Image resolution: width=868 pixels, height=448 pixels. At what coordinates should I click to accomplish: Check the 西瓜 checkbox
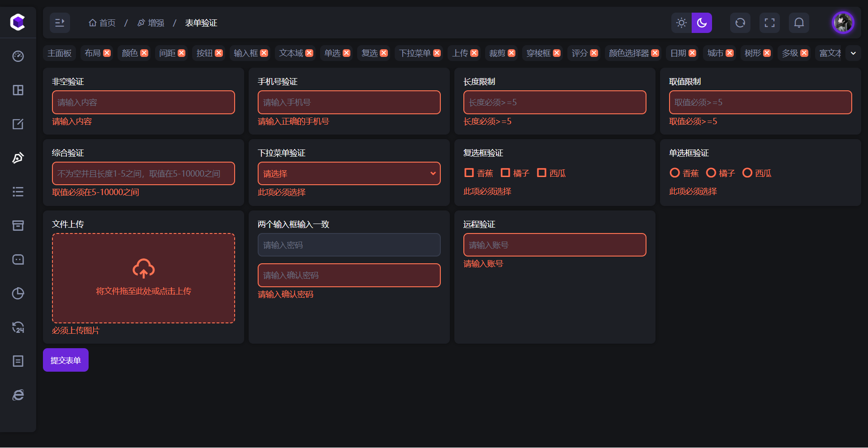[542, 173]
